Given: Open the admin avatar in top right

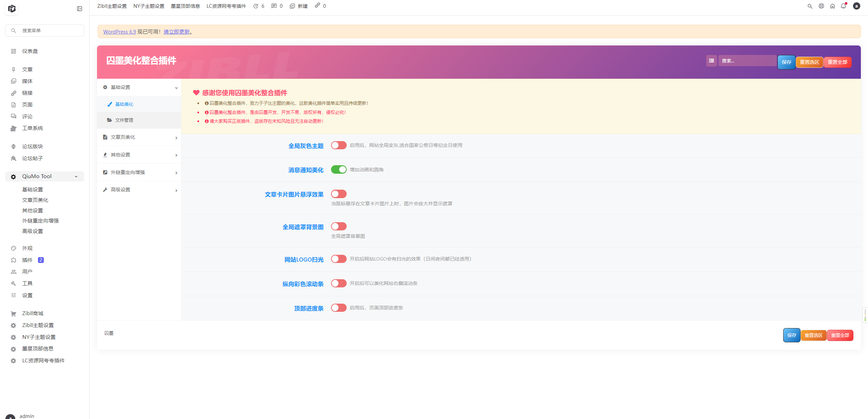Looking at the screenshot, I should [856, 6].
